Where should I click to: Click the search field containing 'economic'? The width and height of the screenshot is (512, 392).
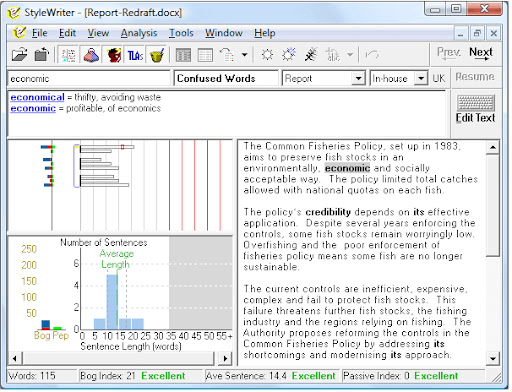click(89, 79)
